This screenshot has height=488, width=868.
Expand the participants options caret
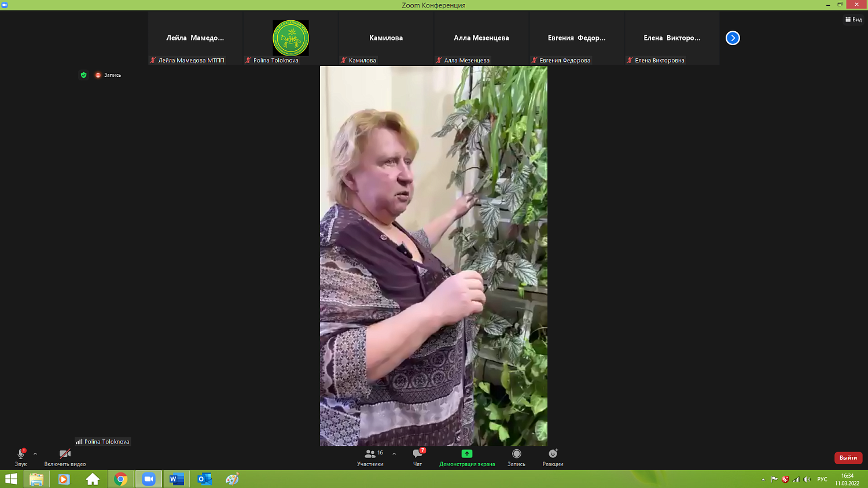click(394, 454)
